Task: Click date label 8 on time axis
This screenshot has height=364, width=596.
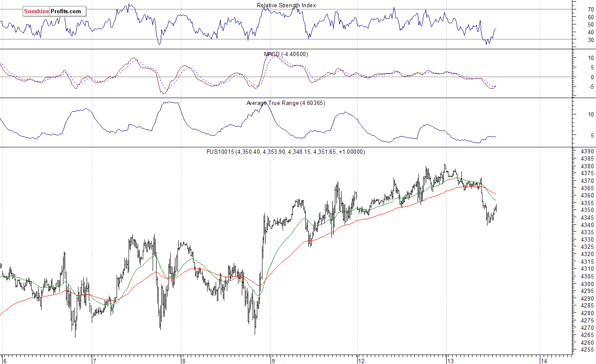Action: (x=183, y=361)
